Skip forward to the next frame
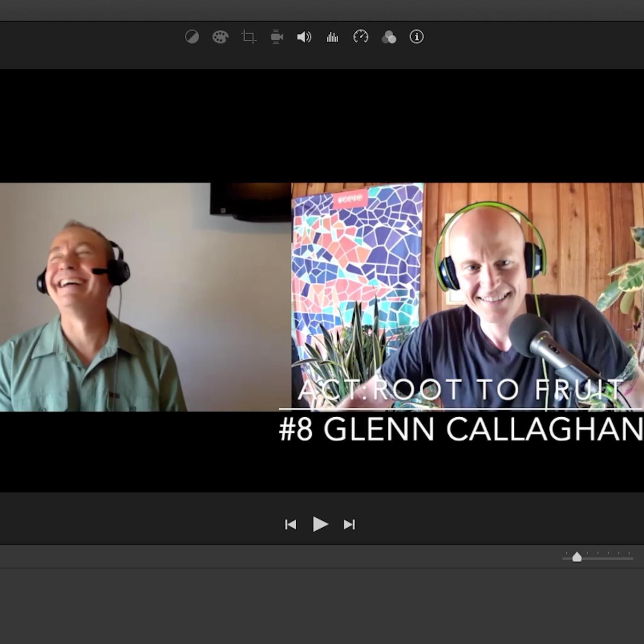The width and height of the screenshot is (644, 644). pyautogui.click(x=350, y=524)
